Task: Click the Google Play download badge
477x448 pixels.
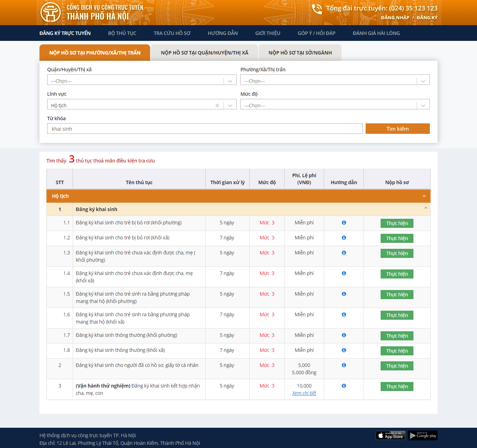Action: [x=423, y=435]
